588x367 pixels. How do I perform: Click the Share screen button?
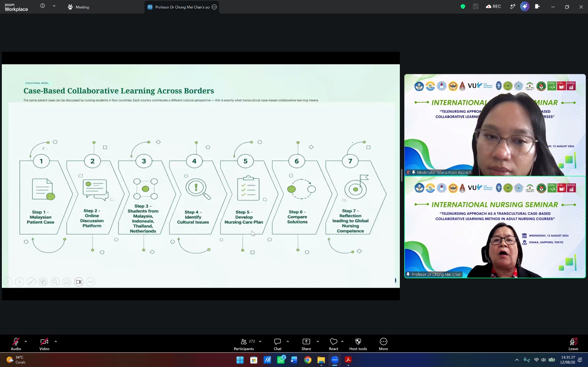306,344
